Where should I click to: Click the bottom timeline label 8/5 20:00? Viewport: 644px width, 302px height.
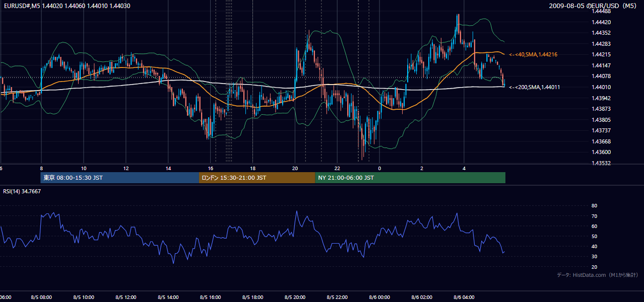(x=295, y=297)
